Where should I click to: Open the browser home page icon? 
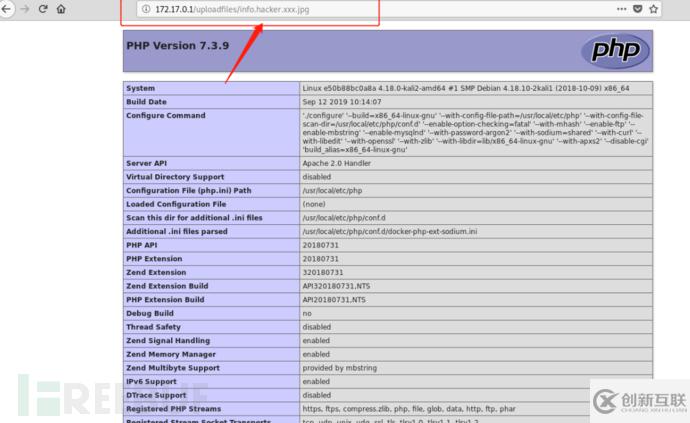[x=61, y=9]
